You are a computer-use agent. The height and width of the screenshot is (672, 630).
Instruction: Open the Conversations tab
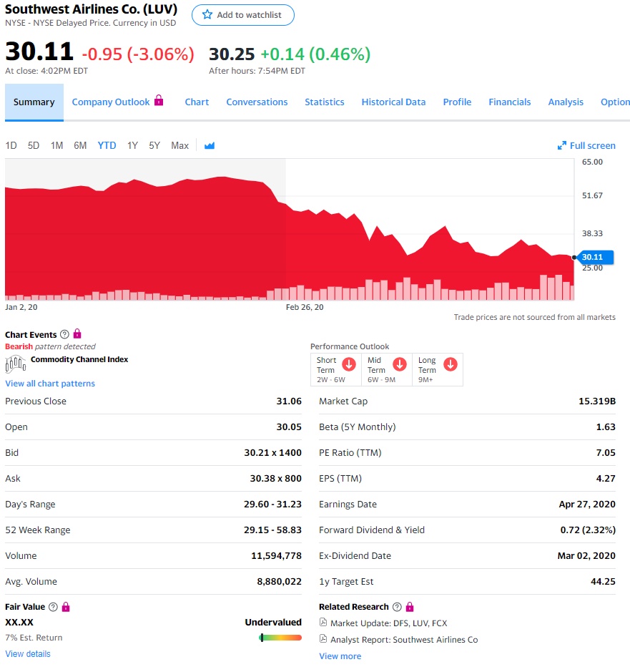click(257, 102)
